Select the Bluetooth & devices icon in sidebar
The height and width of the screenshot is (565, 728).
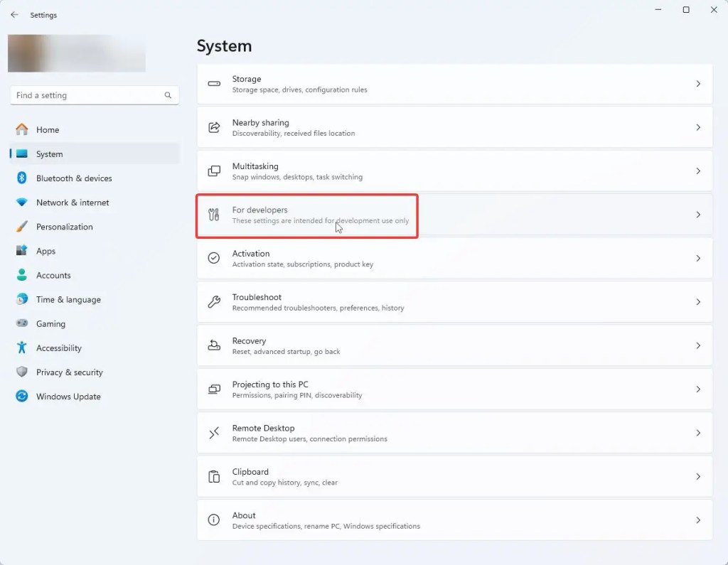pyautogui.click(x=22, y=178)
